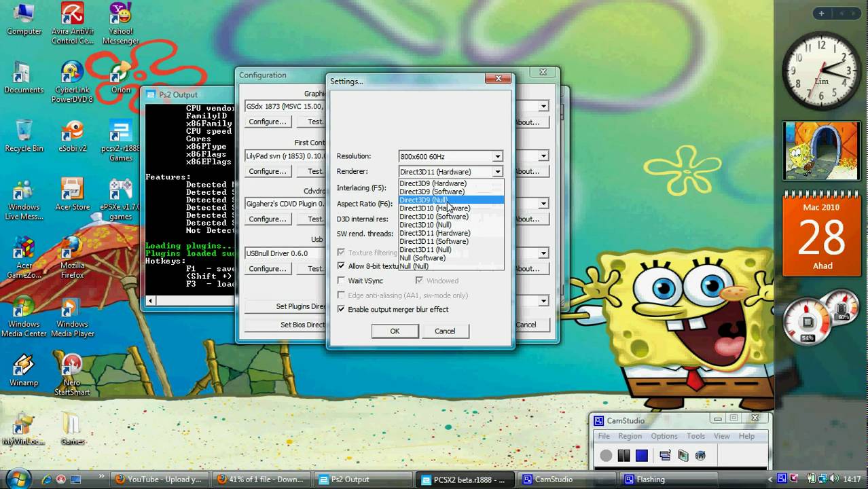This screenshot has width=868, height=489.
Task: Toggle Enable output merger blur effect
Action: click(x=341, y=309)
